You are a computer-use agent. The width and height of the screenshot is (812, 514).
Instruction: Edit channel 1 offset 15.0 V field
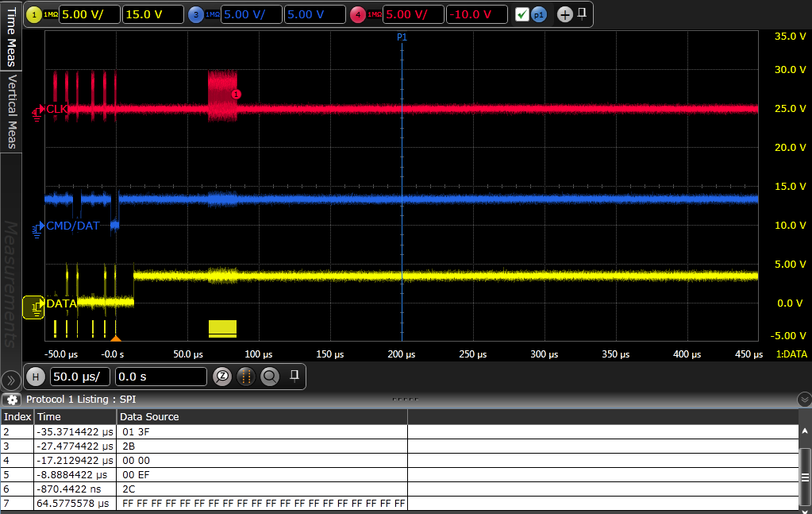coord(152,14)
